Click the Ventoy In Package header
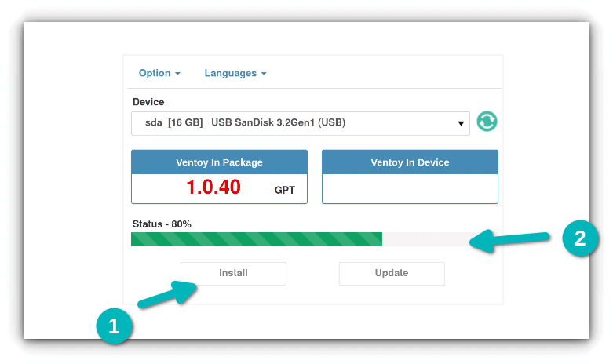Screen dimensions: 613x364 (x=219, y=162)
